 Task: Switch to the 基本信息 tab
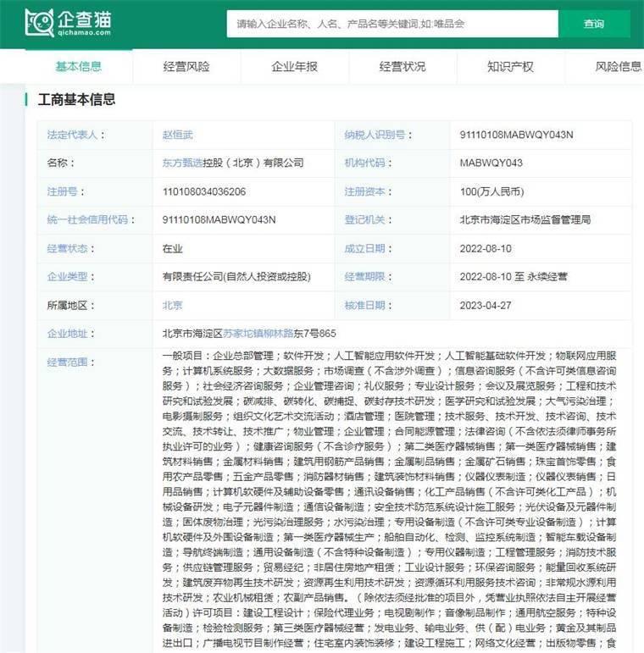click(79, 67)
